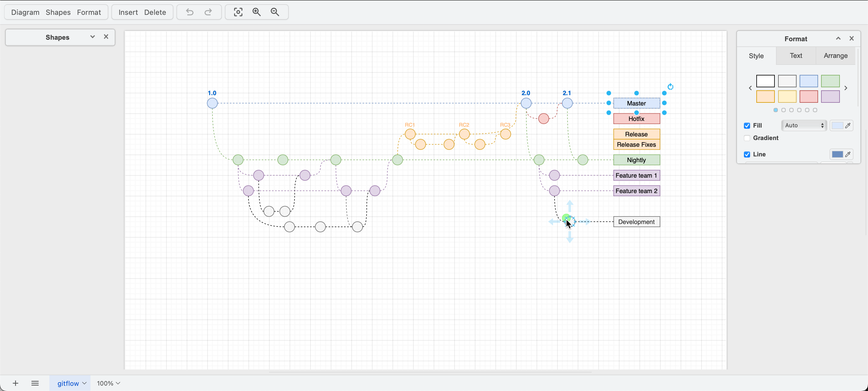Switch to the Arrange tab

point(835,56)
